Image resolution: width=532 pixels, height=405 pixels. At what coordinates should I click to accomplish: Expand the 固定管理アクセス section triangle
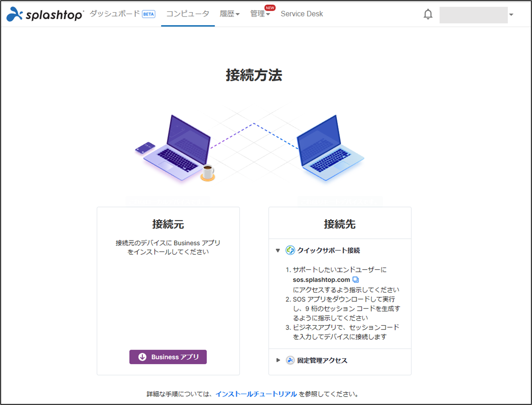coord(278,360)
